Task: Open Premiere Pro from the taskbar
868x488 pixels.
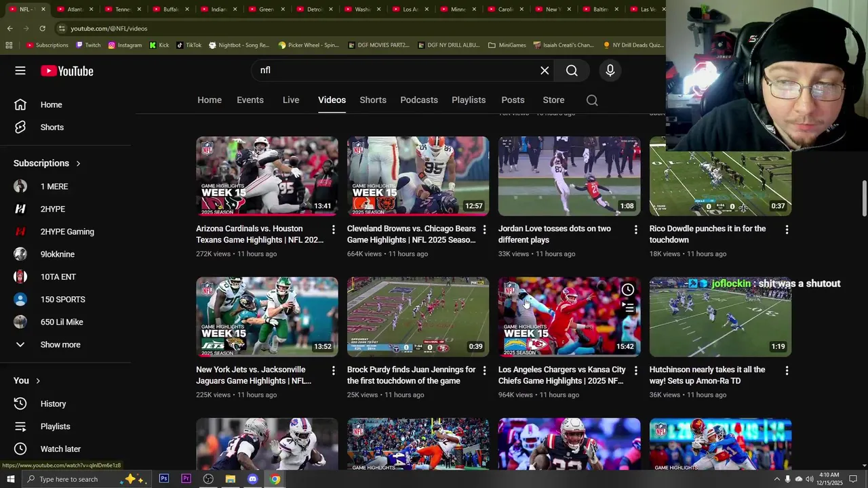Action: [186, 479]
